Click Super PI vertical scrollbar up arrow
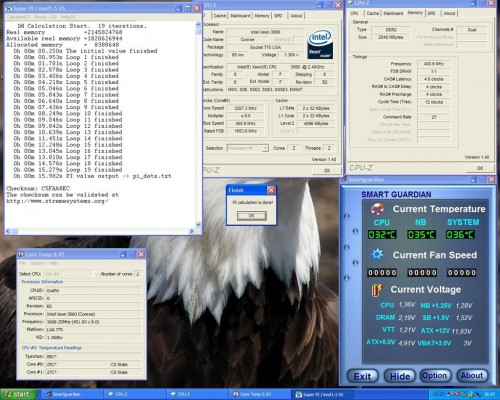Viewport: 500px width, 400px height. (x=198, y=24)
